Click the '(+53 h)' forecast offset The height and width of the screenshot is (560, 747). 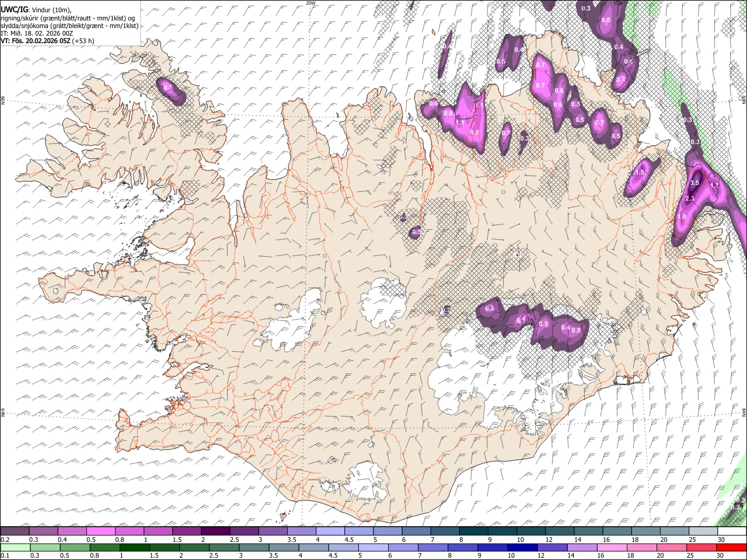(83, 41)
